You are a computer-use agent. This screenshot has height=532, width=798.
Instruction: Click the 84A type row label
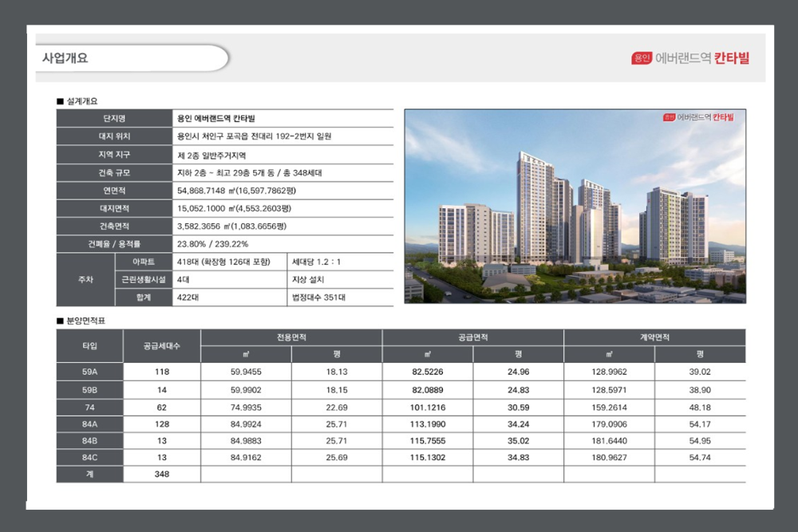pos(89,424)
